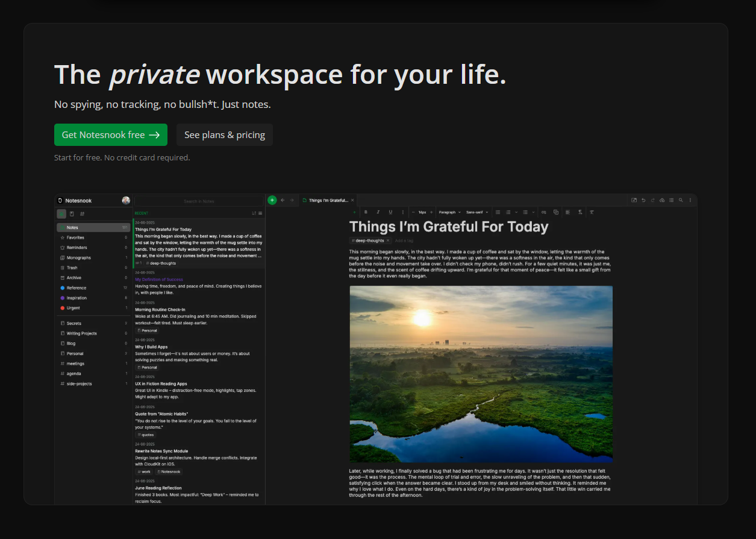Select the side-projects tag
Viewport: 756px width, 539px height.
point(93,383)
